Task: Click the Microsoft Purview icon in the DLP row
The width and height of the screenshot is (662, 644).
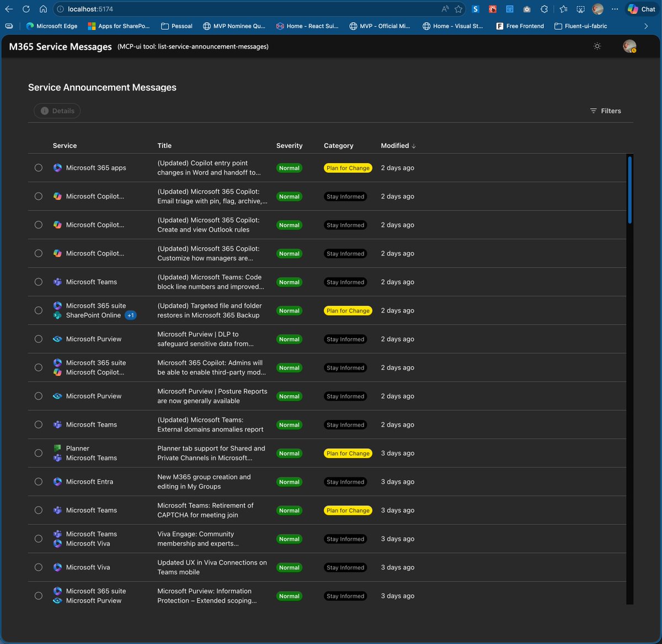Action: [x=57, y=339]
